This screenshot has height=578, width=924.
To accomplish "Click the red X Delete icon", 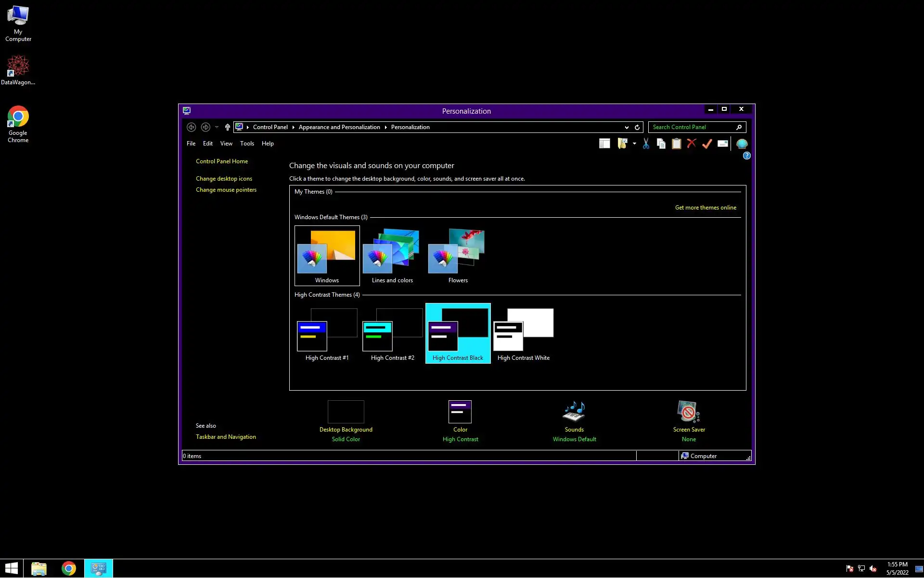I will tap(692, 144).
